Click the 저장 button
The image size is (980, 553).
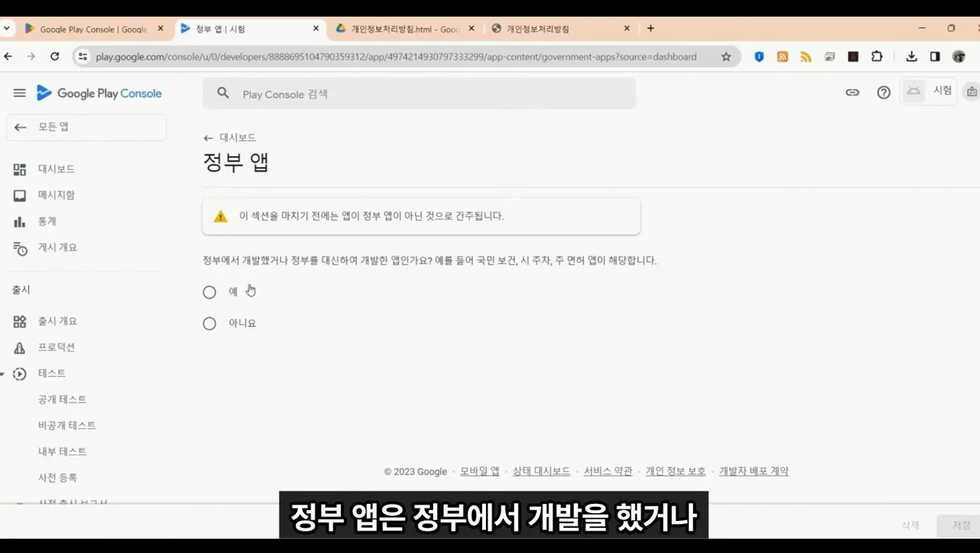click(x=960, y=525)
